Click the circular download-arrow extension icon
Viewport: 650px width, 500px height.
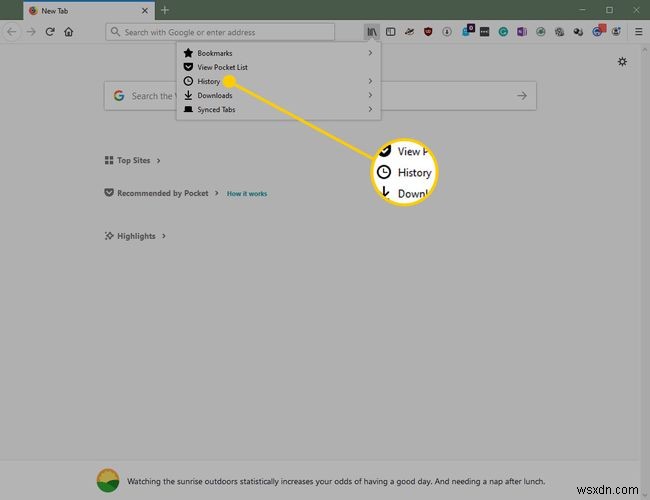(x=447, y=32)
